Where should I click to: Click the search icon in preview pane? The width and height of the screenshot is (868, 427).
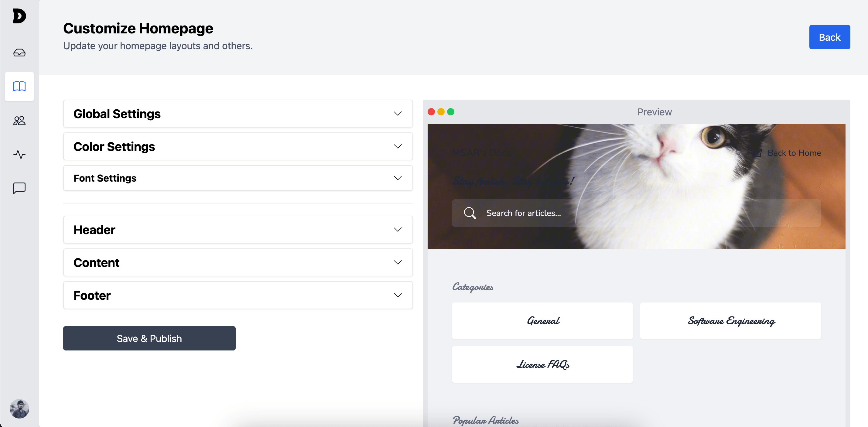[x=470, y=213]
